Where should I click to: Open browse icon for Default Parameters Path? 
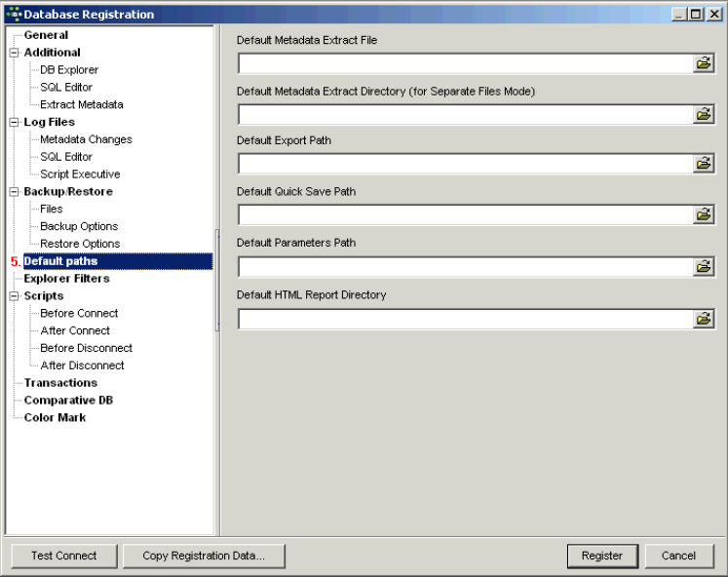click(x=702, y=266)
